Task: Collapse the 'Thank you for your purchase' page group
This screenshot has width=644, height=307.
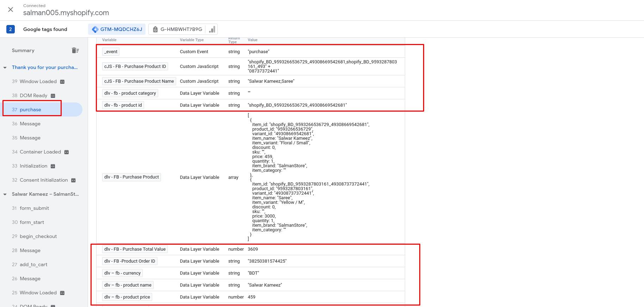Action: click(5, 68)
